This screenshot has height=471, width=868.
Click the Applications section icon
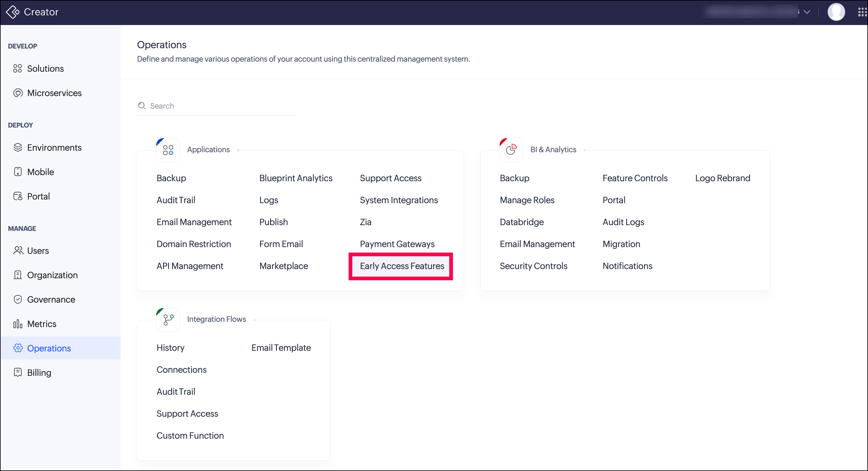click(x=168, y=150)
